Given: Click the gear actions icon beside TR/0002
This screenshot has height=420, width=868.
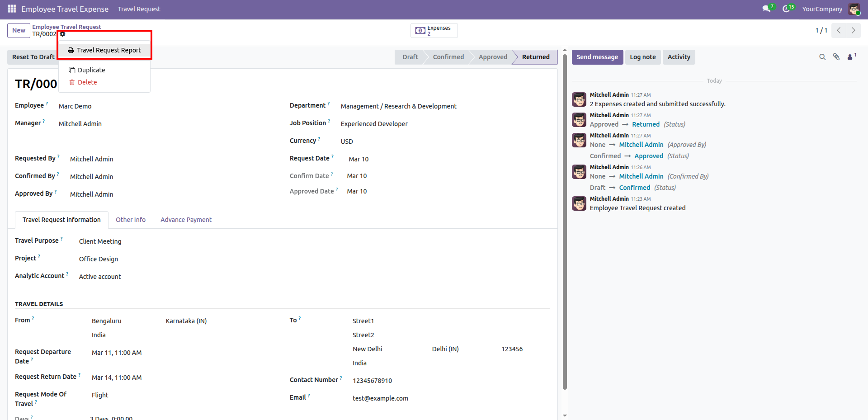Looking at the screenshot, I should point(62,34).
